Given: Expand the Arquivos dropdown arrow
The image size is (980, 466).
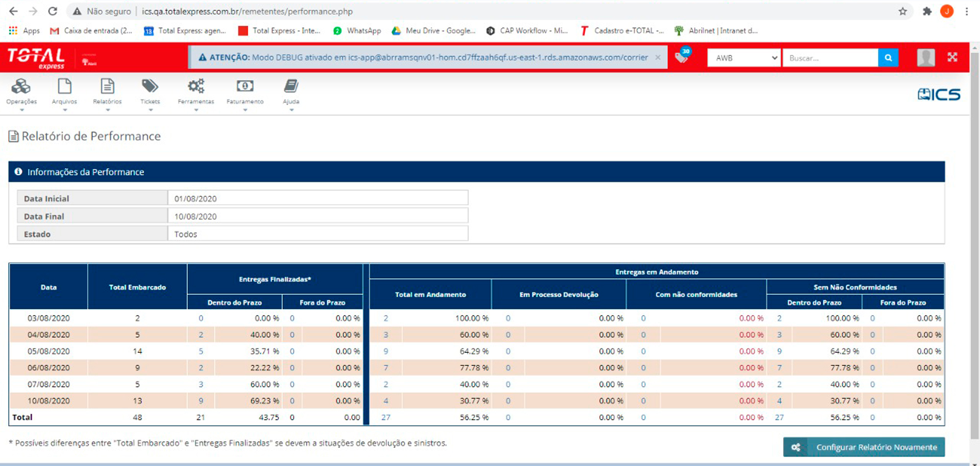Looking at the screenshot, I should tap(65, 110).
